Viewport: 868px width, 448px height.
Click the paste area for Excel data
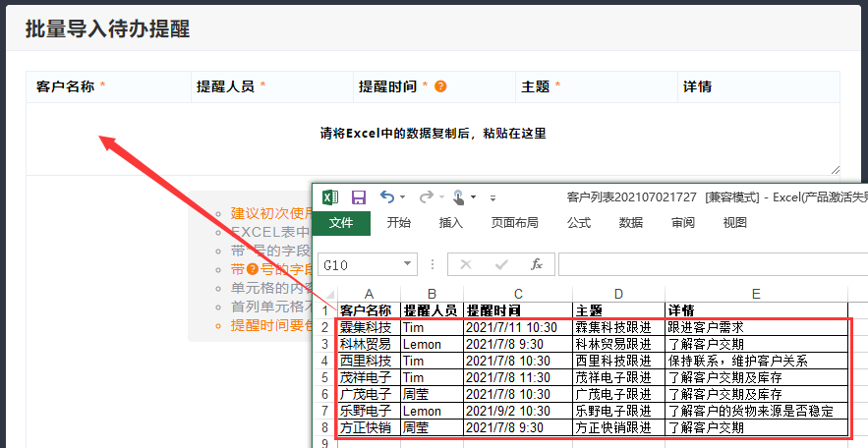(x=433, y=135)
